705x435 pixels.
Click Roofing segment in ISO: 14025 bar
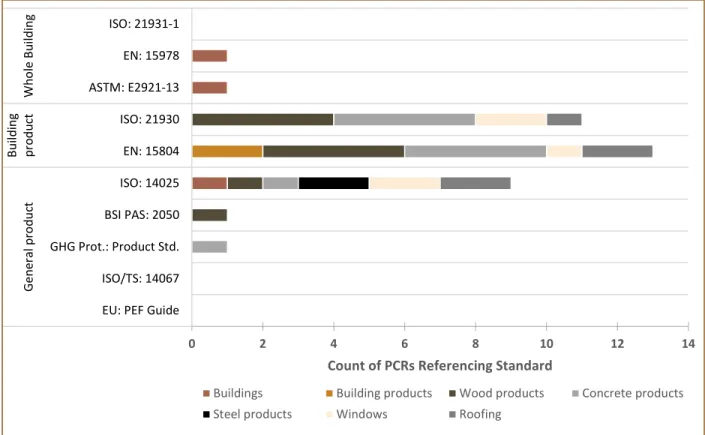click(x=476, y=183)
